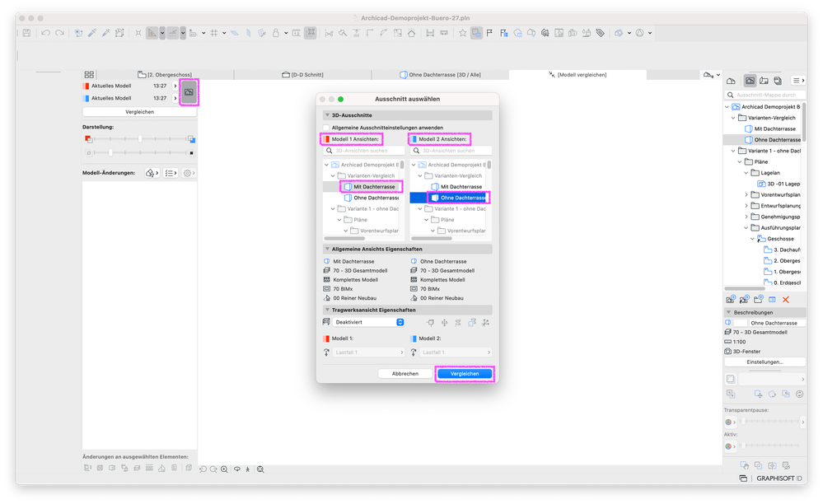Image resolution: width=823 pixels, height=504 pixels.
Task: Toggle the suspend groups toolbar button
Action: pos(311,33)
